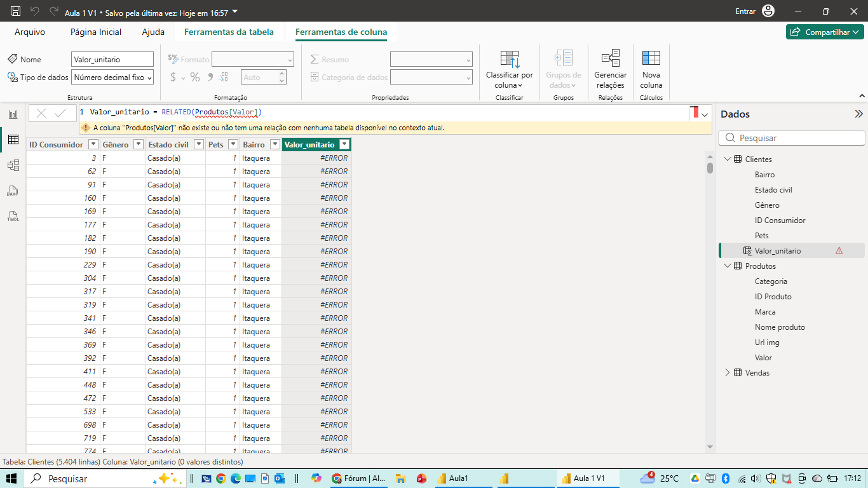Screen dimensions: 868x488
Task: Open the TMDL view icon
Action: pos(13,216)
